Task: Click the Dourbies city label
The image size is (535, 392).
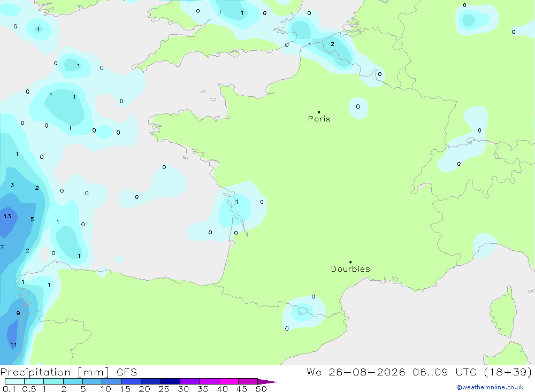Action: tap(350, 269)
